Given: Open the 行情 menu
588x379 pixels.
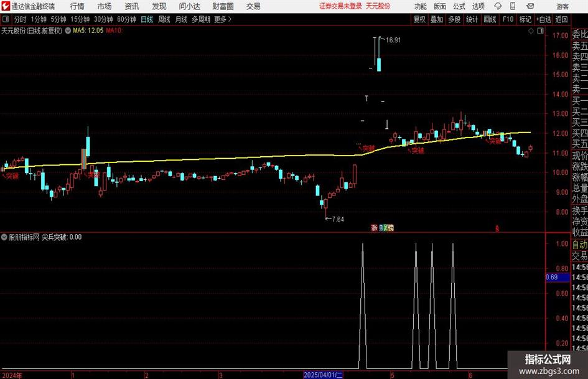Looking at the screenshot, I should (77, 6).
